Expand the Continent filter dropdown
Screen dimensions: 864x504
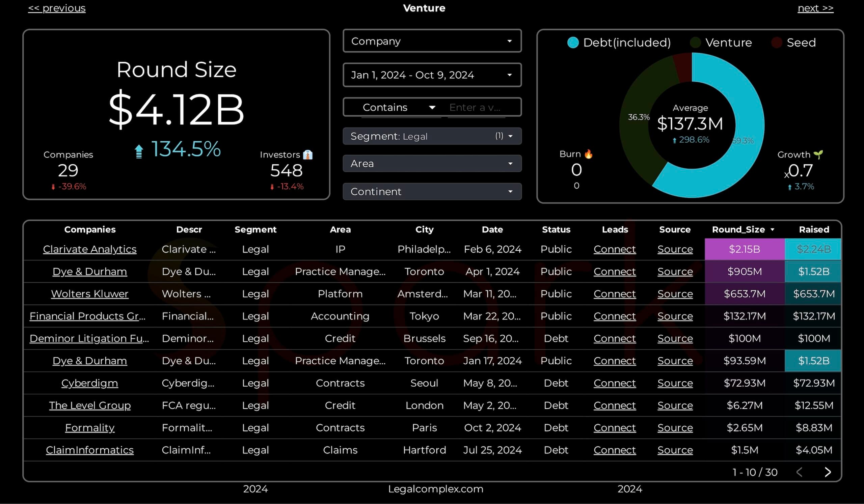click(x=431, y=192)
